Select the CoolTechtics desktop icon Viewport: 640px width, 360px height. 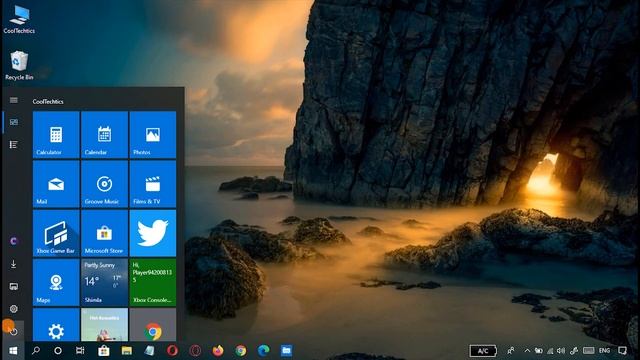pyautogui.click(x=19, y=20)
